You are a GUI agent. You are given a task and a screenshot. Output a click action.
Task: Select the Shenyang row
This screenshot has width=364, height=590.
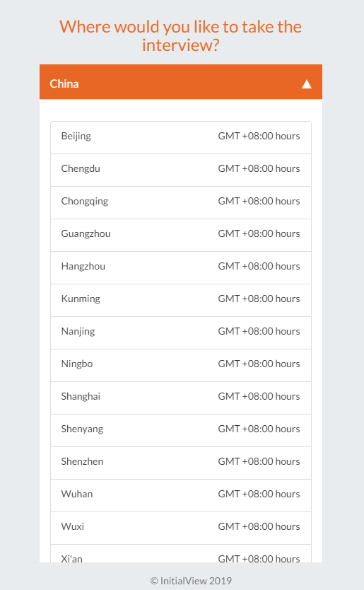[x=181, y=430]
